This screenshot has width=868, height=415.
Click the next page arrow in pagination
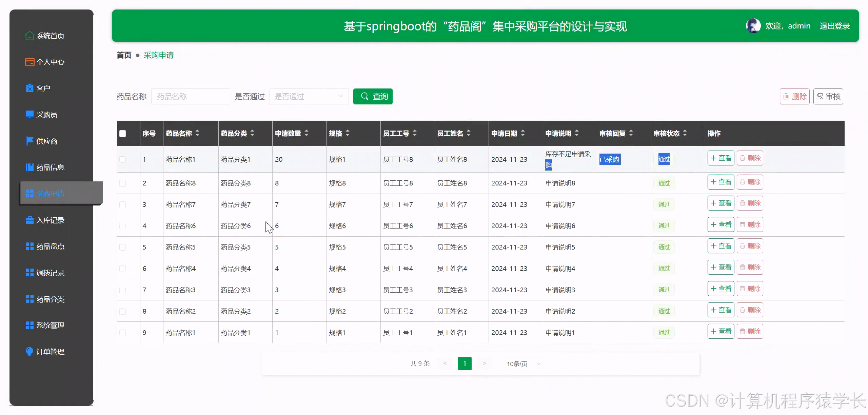(x=485, y=363)
